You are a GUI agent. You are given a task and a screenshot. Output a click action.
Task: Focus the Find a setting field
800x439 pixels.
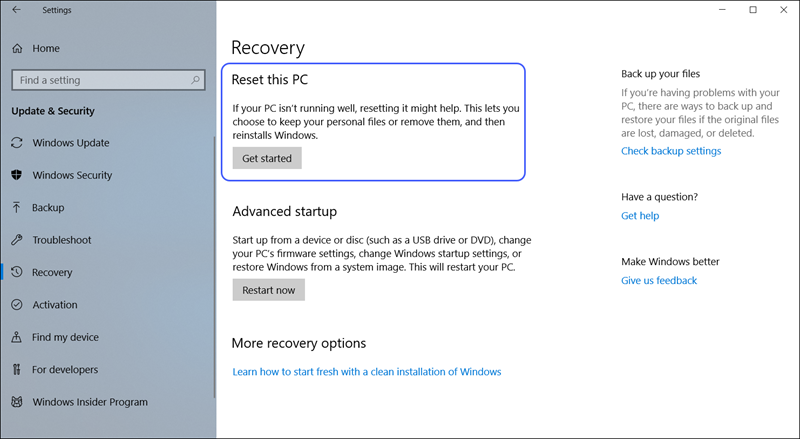(108, 80)
